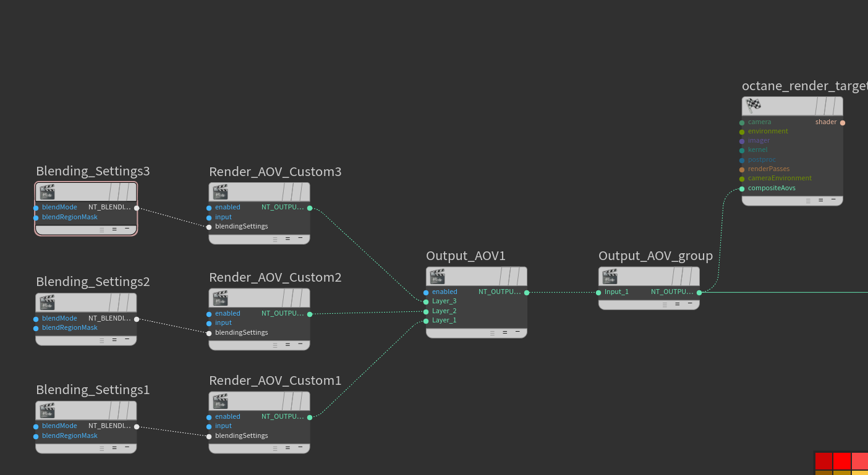Click the Output_AOV_group node clapperboard icon

(x=610, y=277)
